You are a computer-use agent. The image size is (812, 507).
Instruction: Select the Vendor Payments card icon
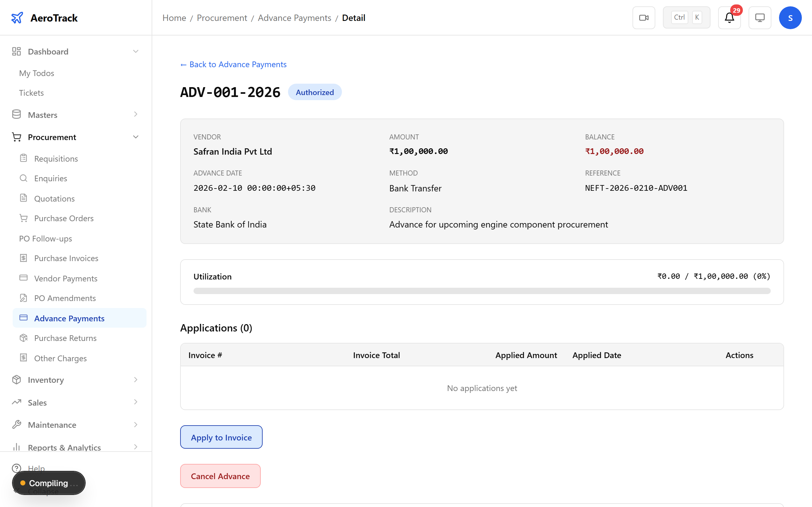point(23,278)
